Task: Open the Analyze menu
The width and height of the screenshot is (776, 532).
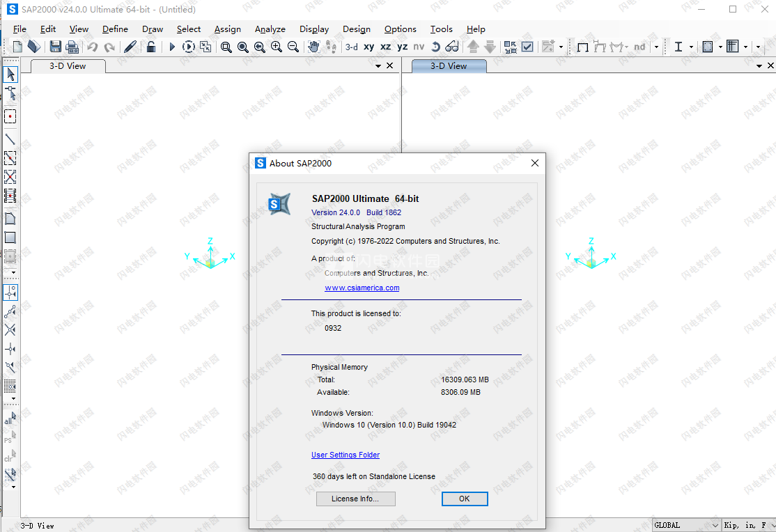Action: click(x=270, y=29)
